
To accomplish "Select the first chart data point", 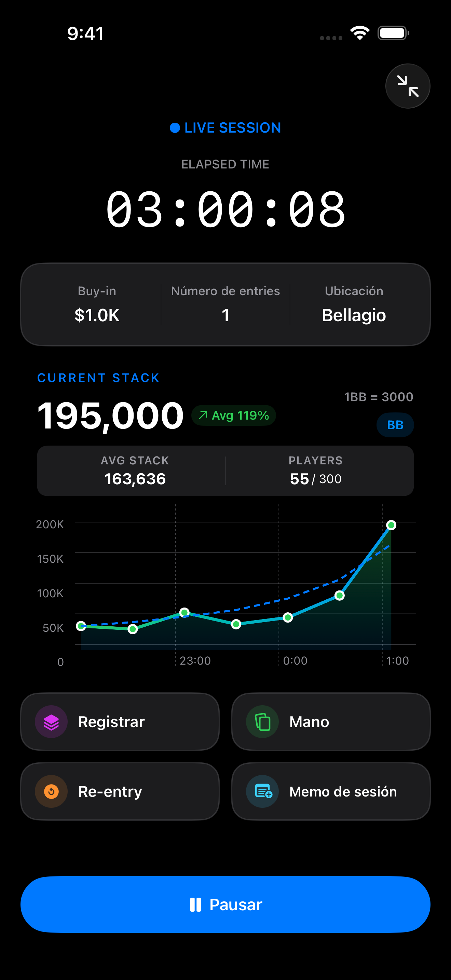I will point(81,626).
